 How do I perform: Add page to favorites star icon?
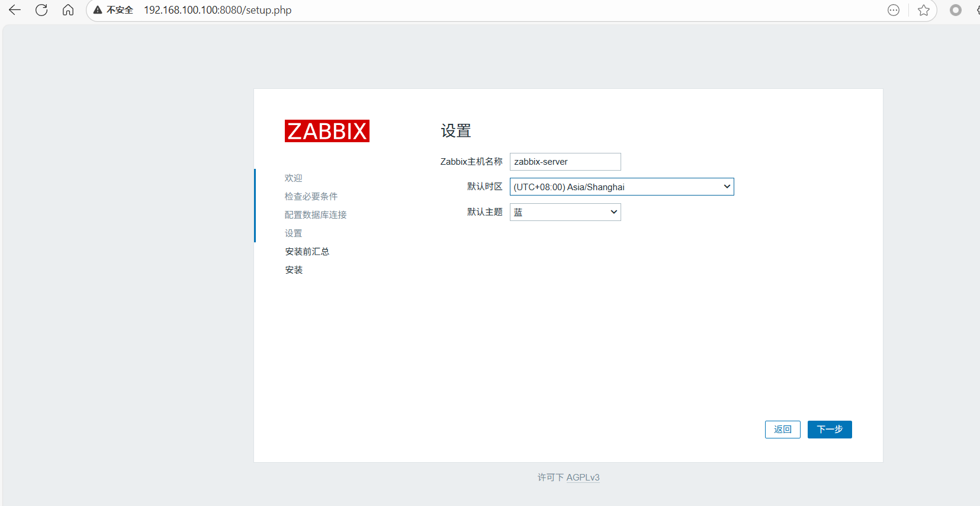pos(924,10)
